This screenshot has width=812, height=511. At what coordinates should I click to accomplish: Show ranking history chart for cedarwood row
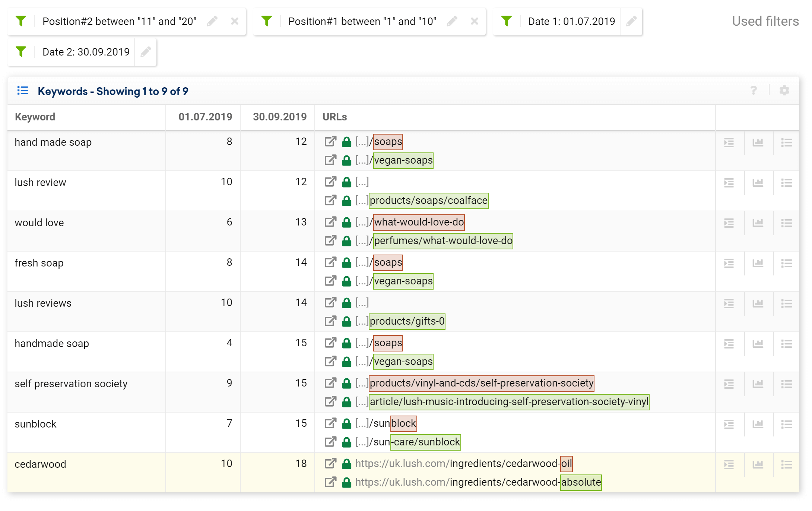click(x=758, y=464)
